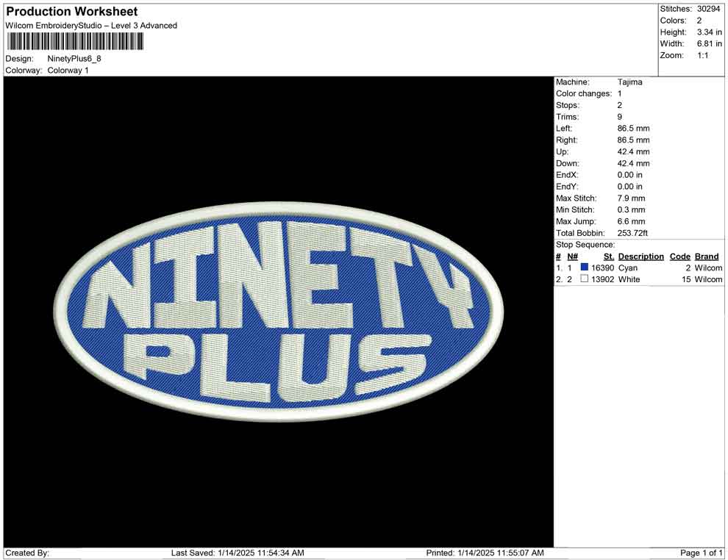Viewport: 728px width, 560px height.
Task: Click the Description column header
Action: [640, 256]
